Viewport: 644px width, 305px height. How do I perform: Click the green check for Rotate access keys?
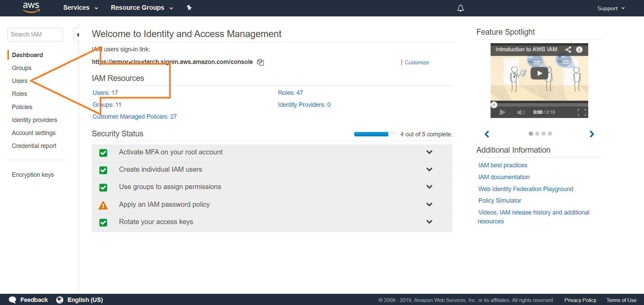point(103,222)
